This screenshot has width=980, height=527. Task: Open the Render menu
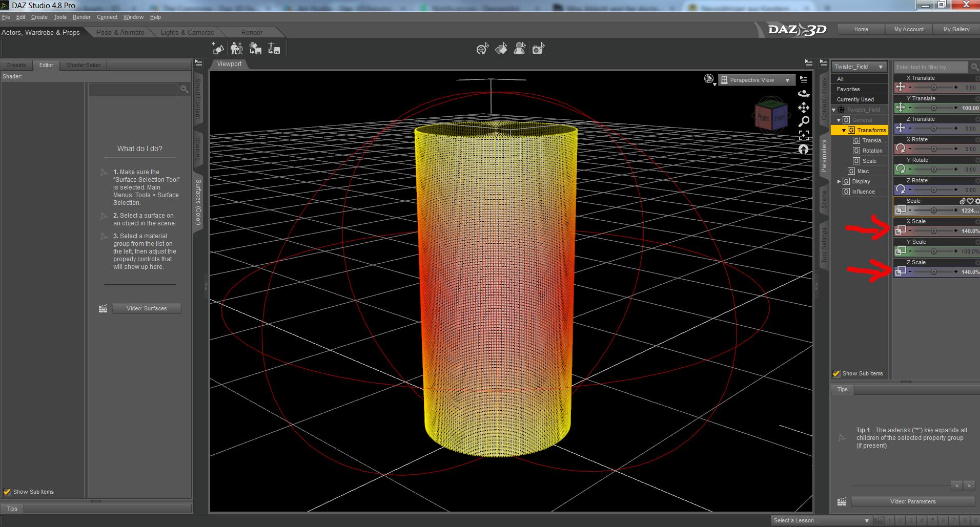(81, 17)
